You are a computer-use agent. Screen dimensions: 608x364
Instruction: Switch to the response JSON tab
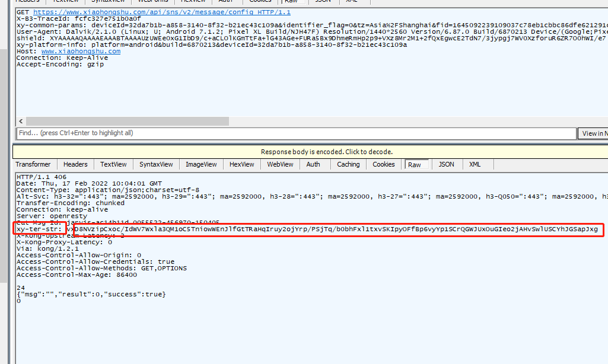click(446, 164)
